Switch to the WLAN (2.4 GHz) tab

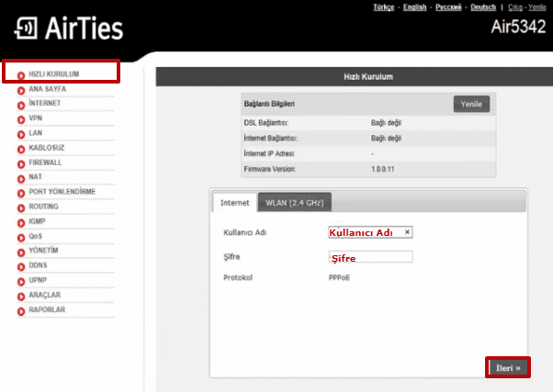coord(295,203)
